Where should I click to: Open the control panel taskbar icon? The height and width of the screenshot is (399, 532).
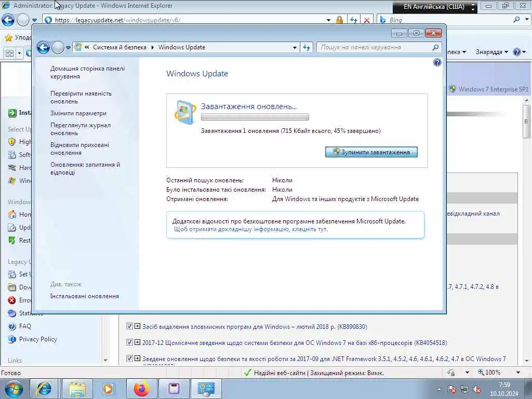(206, 389)
